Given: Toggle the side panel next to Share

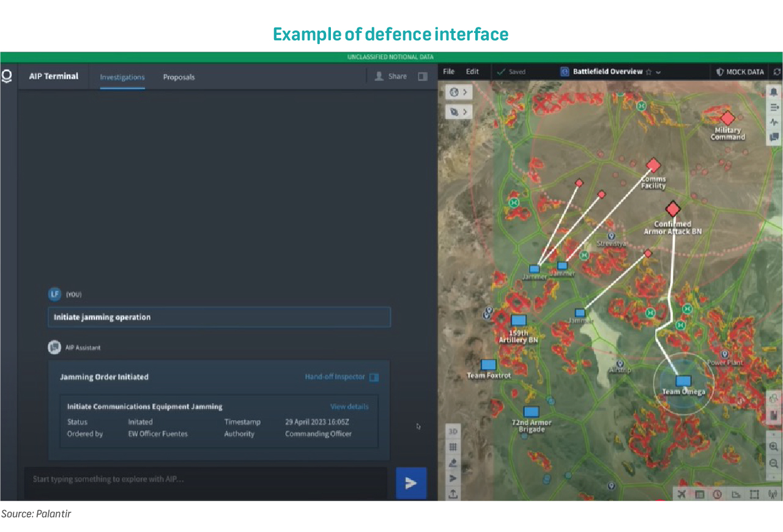Looking at the screenshot, I should click(422, 76).
